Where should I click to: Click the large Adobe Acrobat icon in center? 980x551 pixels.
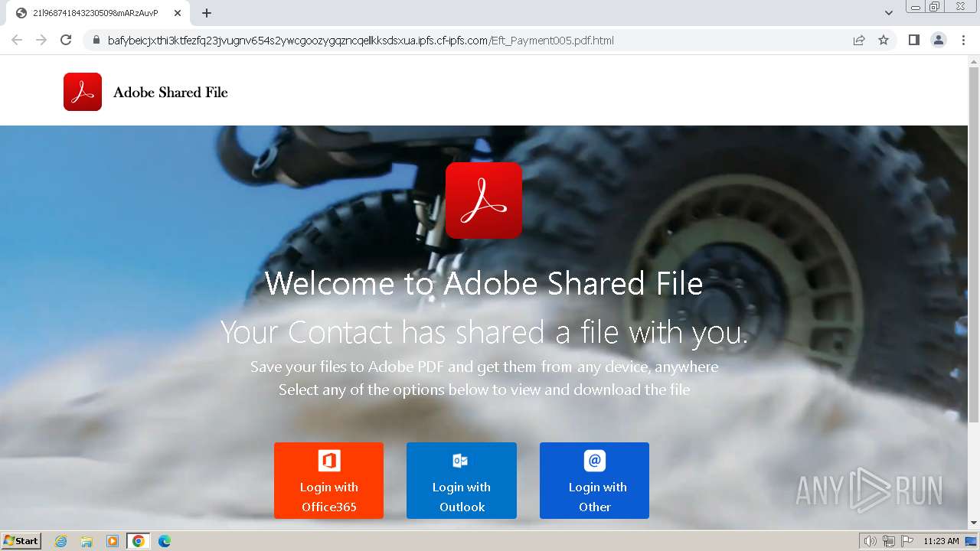click(484, 201)
